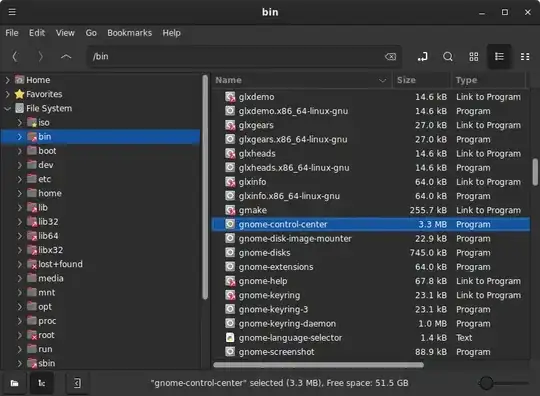Expand the boot folder node
The height and width of the screenshot is (396, 540).
coord(20,151)
